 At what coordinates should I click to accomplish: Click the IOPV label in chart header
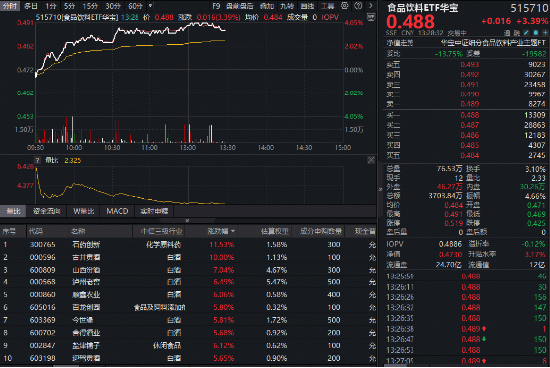tap(330, 17)
